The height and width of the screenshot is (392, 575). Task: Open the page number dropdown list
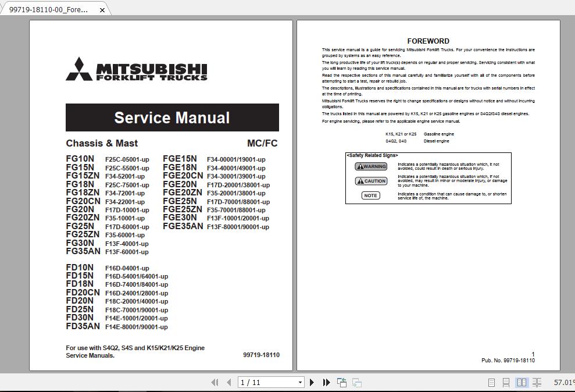pos(299,383)
